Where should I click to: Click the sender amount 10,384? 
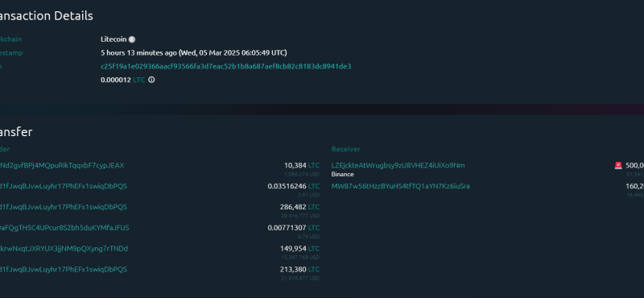click(295, 165)
